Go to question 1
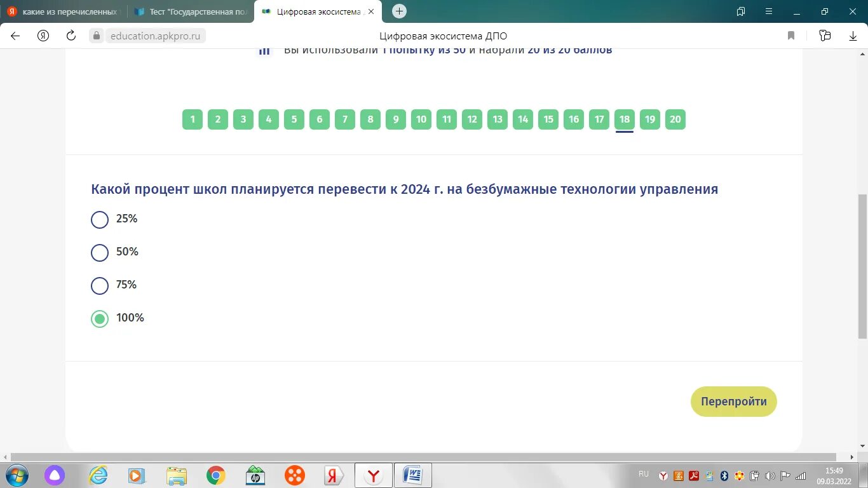Image resolution: width=868 pixels, height=488 pixels. pyautogui.click(x=193, y=119)
